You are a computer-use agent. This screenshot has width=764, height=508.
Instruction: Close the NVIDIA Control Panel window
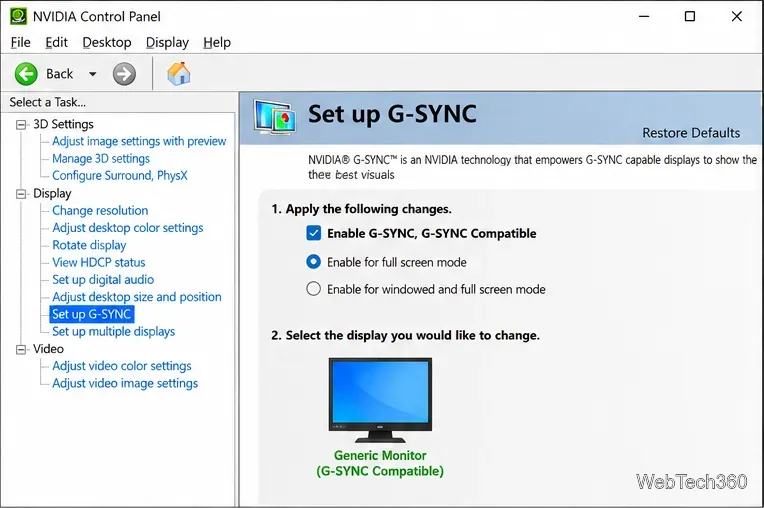click(x=737, y=17)
